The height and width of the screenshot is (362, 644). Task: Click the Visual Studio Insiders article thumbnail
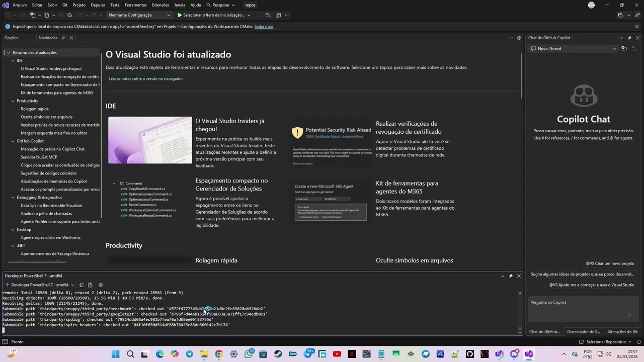(x=150, y=140)
